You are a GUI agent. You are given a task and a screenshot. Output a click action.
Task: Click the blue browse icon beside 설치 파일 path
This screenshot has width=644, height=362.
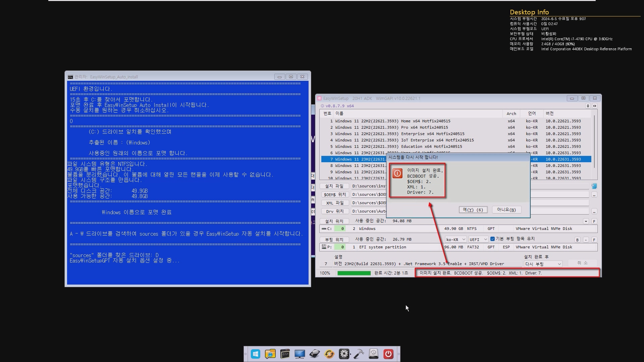click(594, 186)
